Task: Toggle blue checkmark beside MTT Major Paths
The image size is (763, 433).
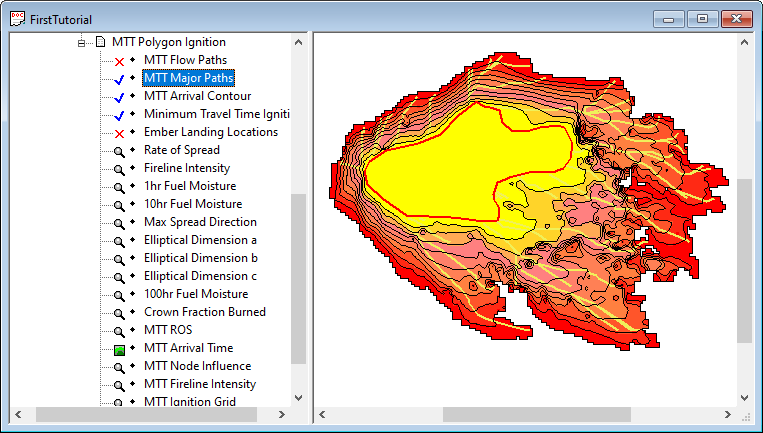Action: (119, 79)
